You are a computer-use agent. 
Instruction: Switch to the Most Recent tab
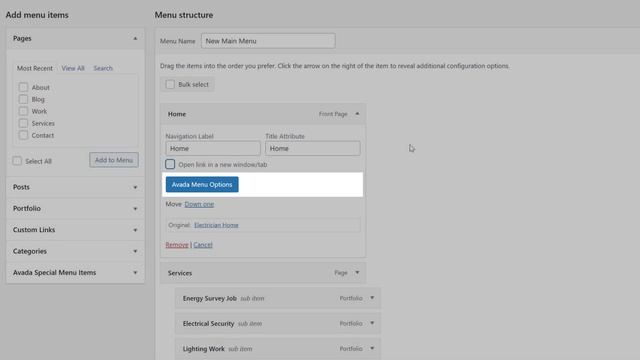click(35, 68)
